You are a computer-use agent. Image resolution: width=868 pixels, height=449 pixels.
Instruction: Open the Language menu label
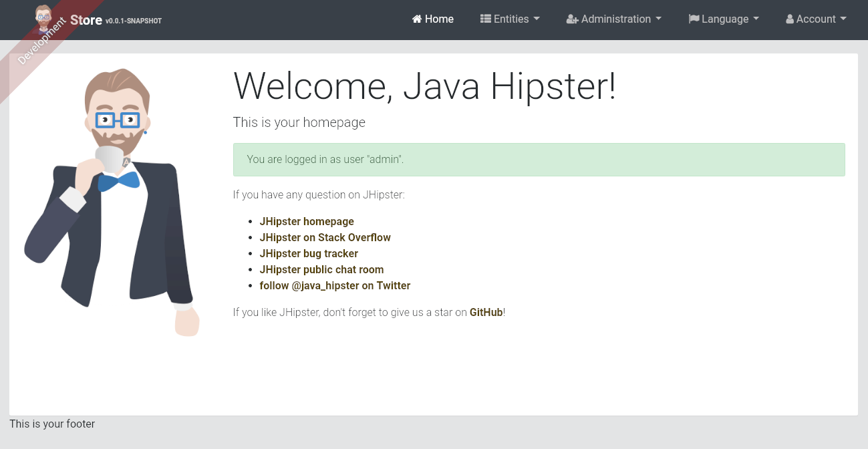click(x=725, y=19)
